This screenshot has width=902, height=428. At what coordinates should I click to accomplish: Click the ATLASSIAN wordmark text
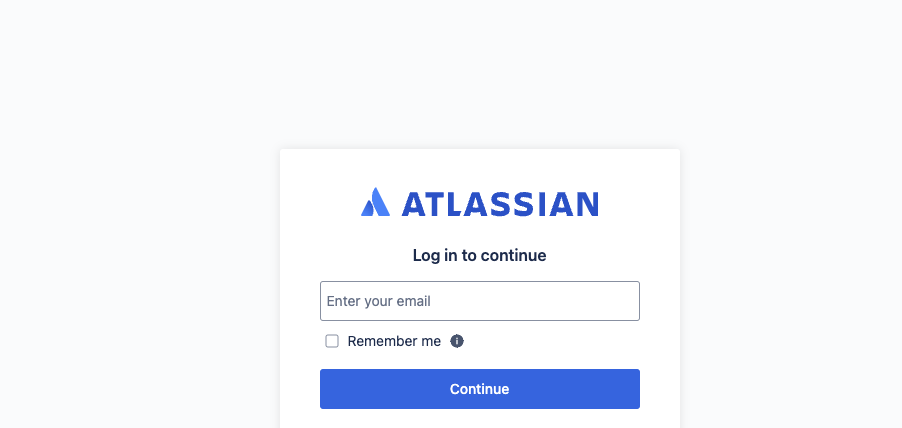pos(500,204)
